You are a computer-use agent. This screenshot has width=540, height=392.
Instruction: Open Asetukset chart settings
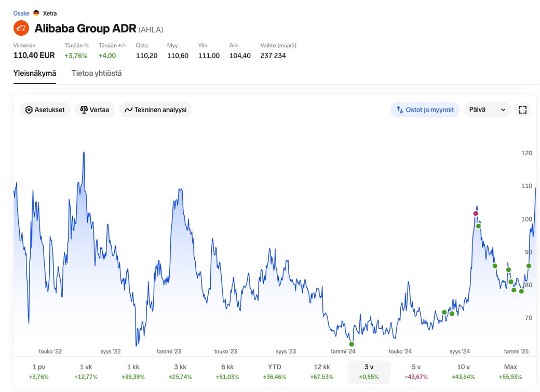pos(45,110)
